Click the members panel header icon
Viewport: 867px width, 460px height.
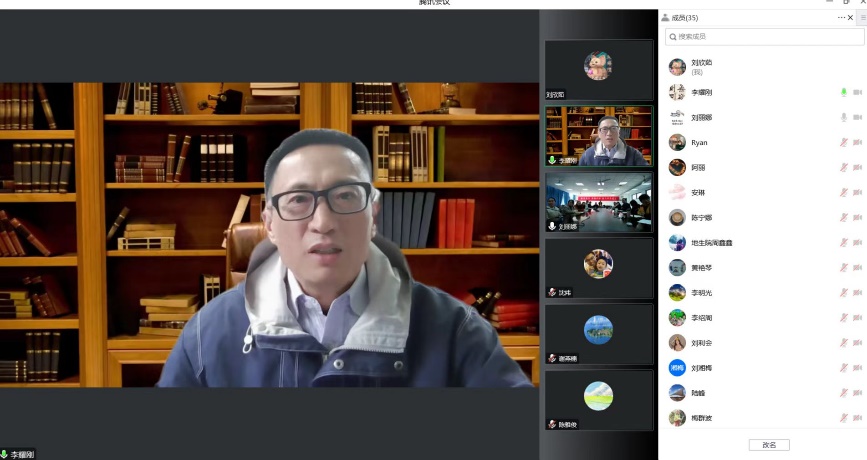[x=666, y=18]
